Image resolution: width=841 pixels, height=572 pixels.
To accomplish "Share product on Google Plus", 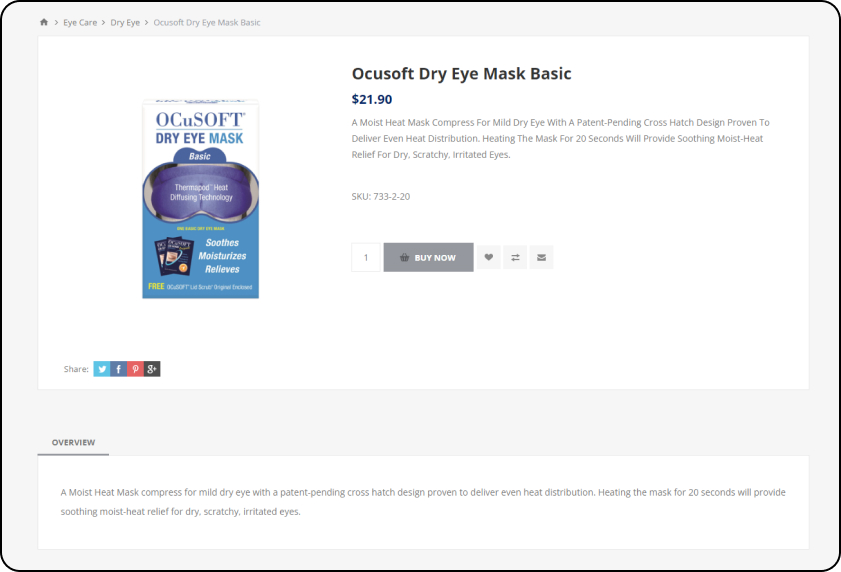I will [x=152, y=369].
